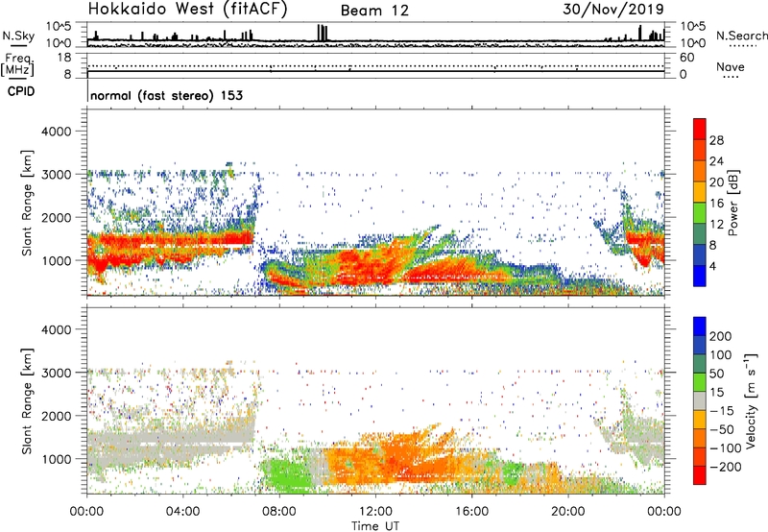
Task: Click the 'N.Search' legend label
Action: pyautogui.click(x=741, y=36)
